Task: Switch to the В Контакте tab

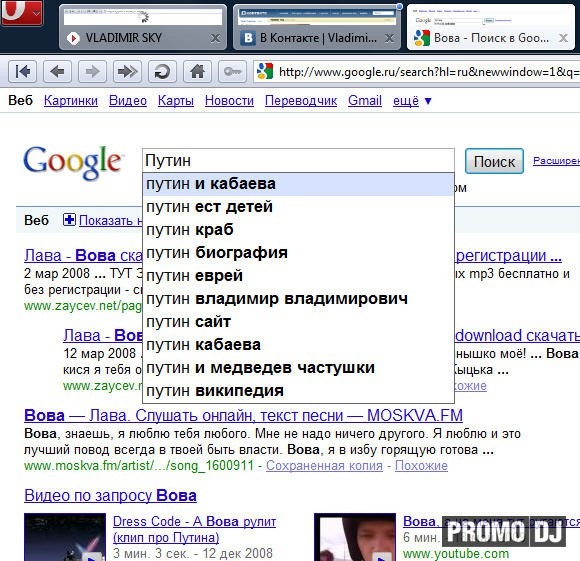Action: tap(317, 27)
